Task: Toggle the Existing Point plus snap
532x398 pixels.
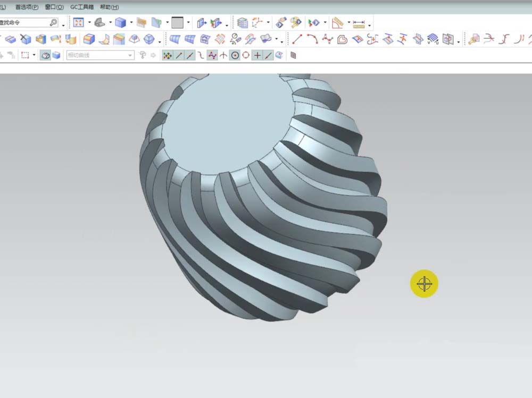Action: click(x=257, y=55)
